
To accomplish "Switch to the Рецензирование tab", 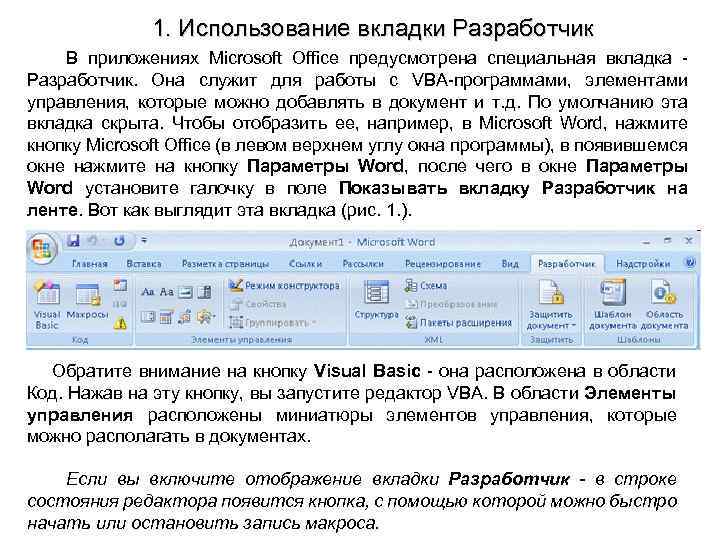I will (x=443, y=264).
